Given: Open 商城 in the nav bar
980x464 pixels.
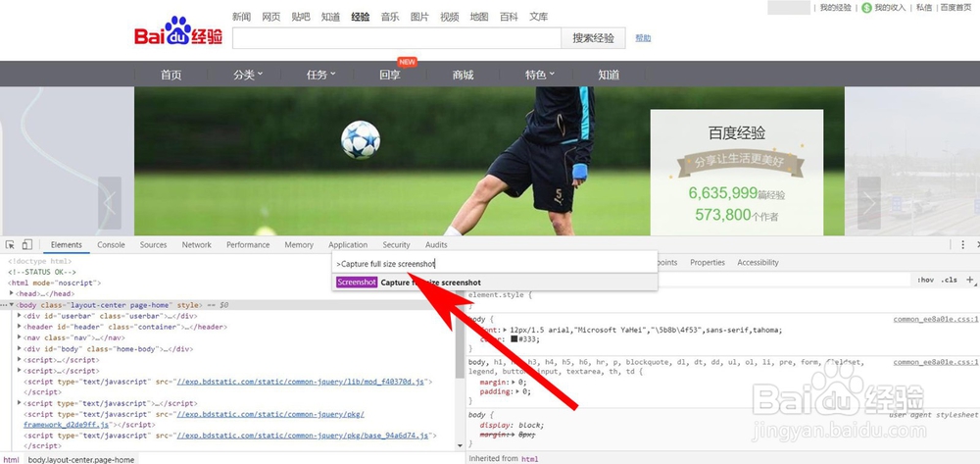Looking at the screenshot, I should (x=464, y=75).
